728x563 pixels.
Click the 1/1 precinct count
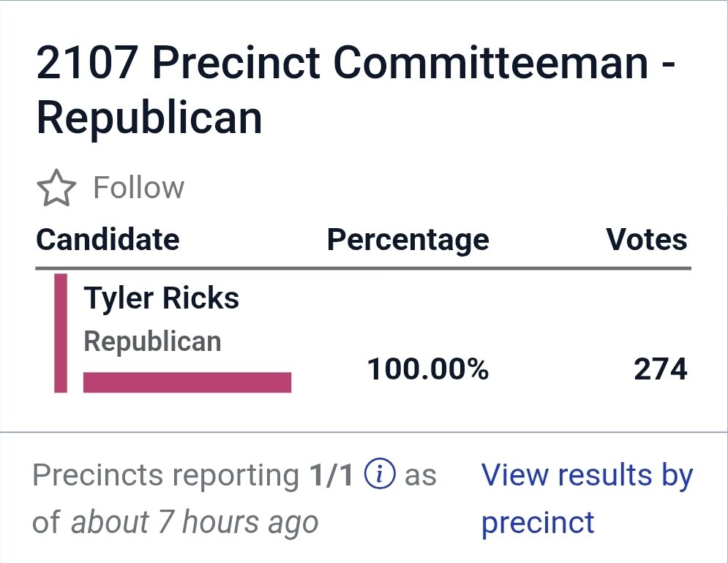click(x=331, y=475)
